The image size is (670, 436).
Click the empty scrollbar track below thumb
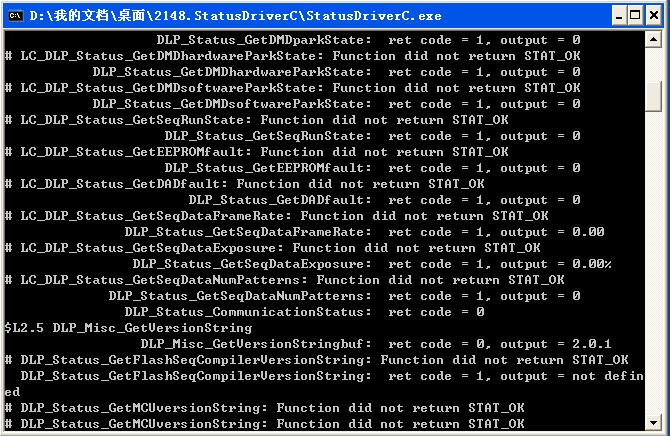click(653, 263)
